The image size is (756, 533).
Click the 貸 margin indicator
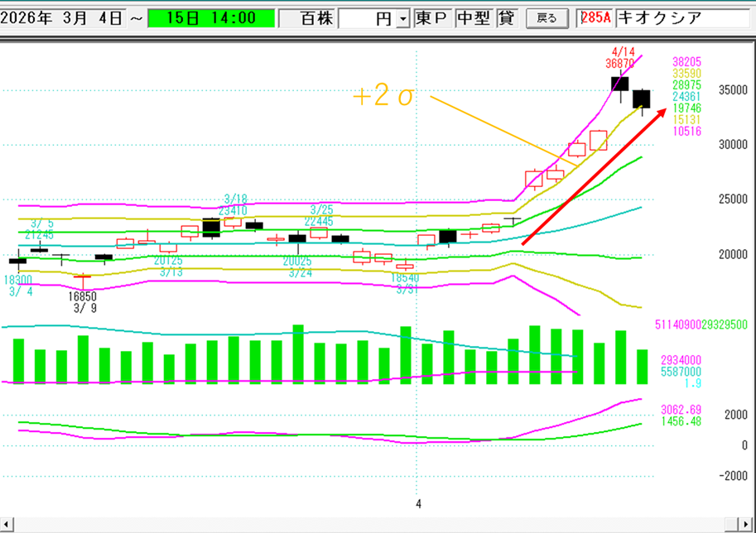(505, 18)
